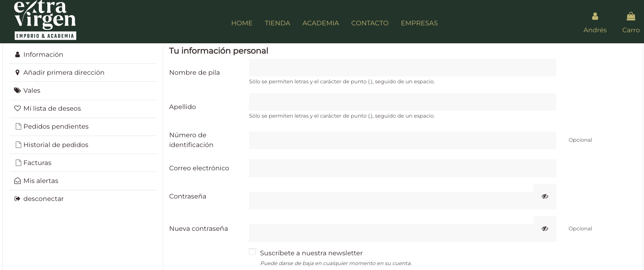This screenshot has height=270, width=644.
Task: Click the helper text under Apellido
Action: click(x=342, y=116)
